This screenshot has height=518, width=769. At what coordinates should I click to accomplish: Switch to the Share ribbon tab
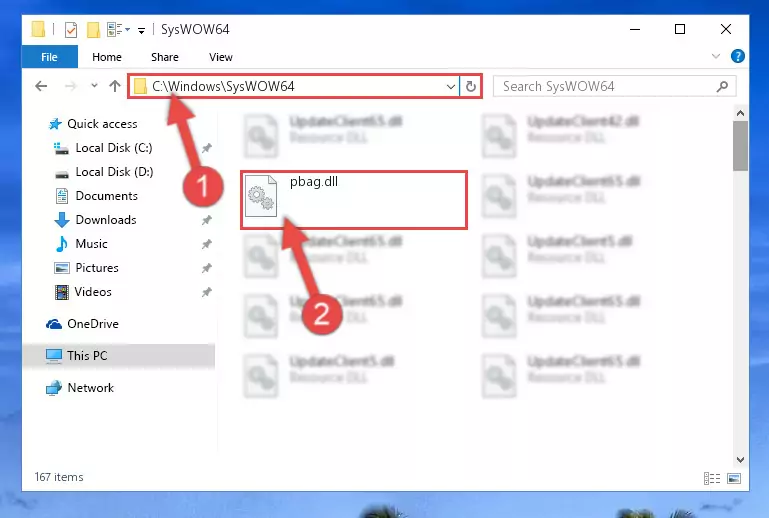click(x=165, y=57)
